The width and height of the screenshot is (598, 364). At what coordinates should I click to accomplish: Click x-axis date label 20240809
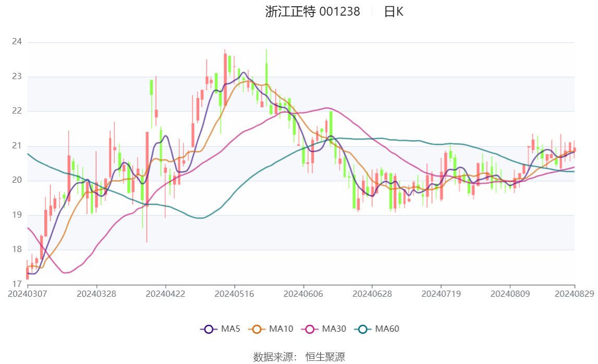tap(510, 294)
